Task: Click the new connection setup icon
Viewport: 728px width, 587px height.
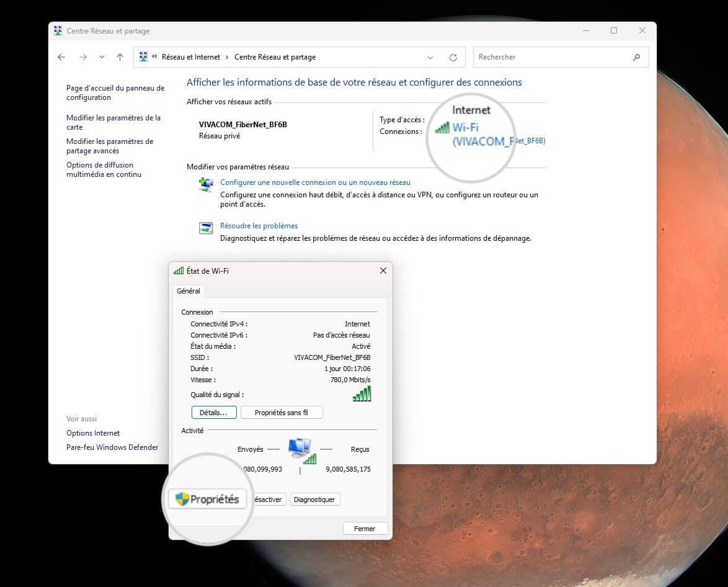Action: (206, 184)
